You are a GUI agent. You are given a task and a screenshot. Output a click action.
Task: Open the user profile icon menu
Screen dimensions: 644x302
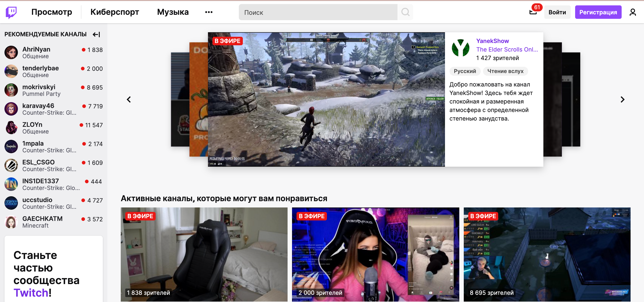point(633,12)
